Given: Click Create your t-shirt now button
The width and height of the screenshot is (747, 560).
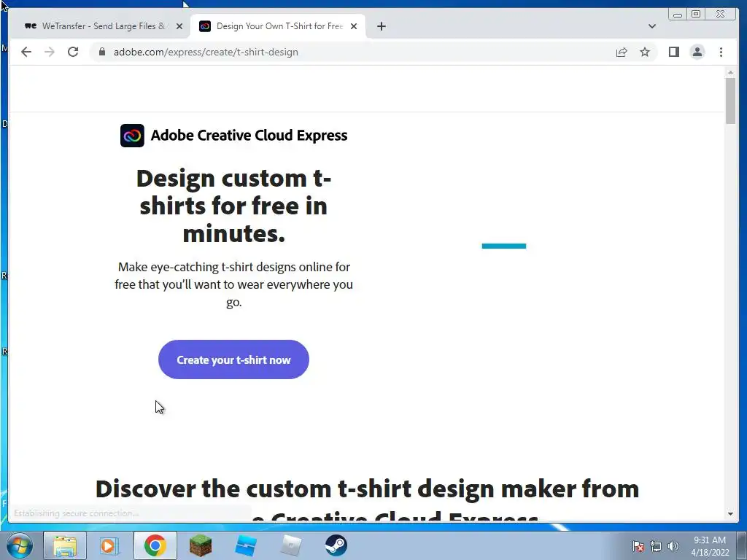Looking at the screenshot, I should [x=233, y=359].
